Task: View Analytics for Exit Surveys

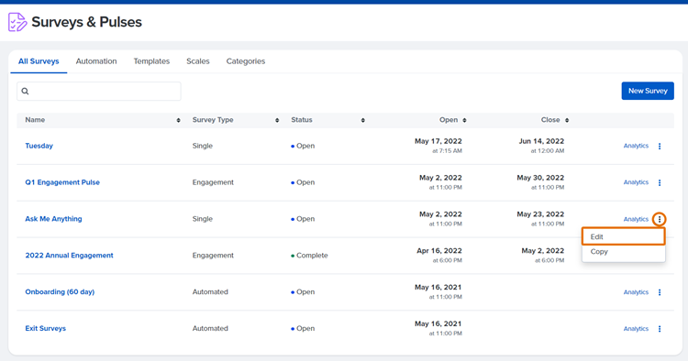Action: click(636, 329)
